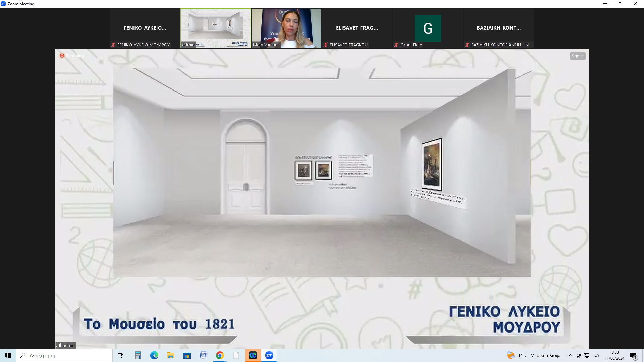Viewport: 644px width, 362px height.
Task: Open the Zoom app in the taskbar
Action: click(269, 355)
